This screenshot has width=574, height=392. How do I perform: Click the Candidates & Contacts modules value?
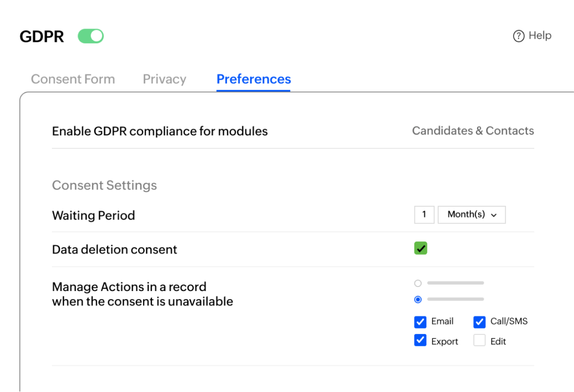[473, 131]
